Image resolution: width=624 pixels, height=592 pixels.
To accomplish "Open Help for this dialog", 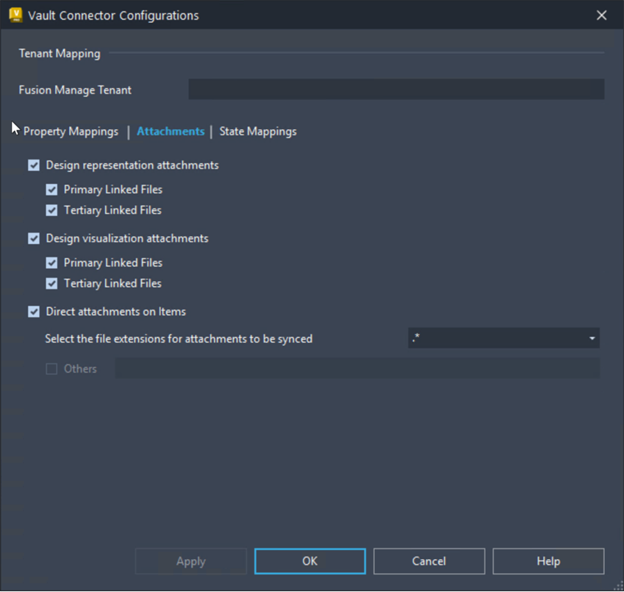I will click(x=548, y=561).
